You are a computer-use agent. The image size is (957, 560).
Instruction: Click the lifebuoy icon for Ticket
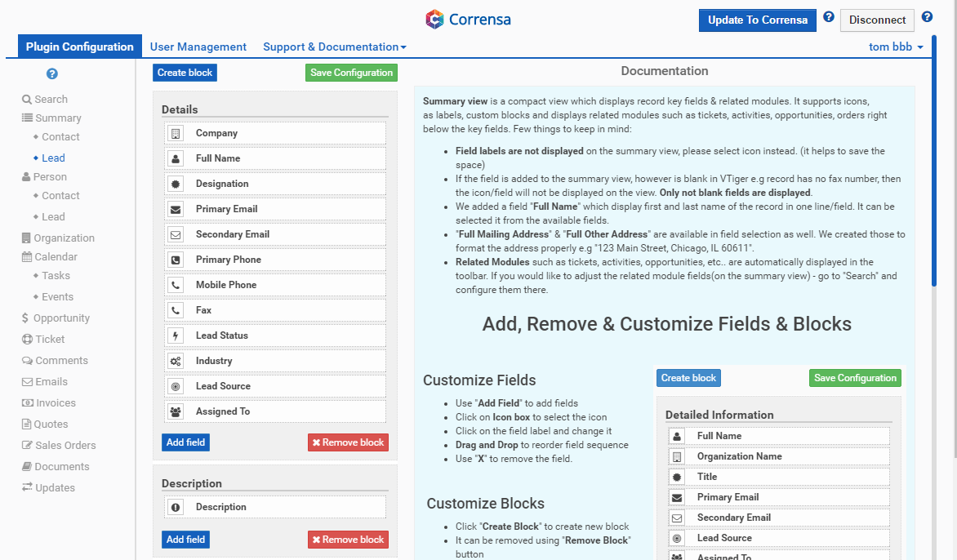27,339
